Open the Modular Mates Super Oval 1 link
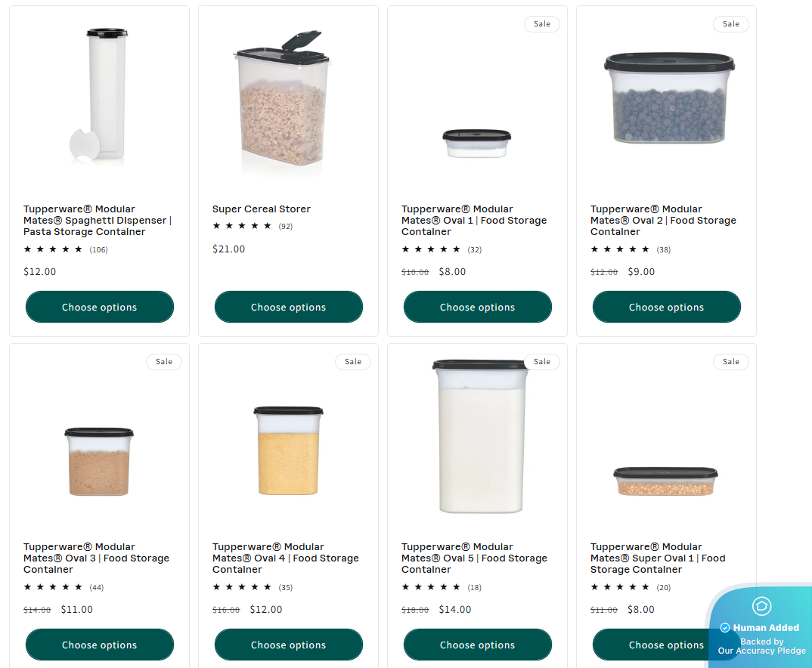The width and height of the screenshot is (812, 668). tap(657, 558)
